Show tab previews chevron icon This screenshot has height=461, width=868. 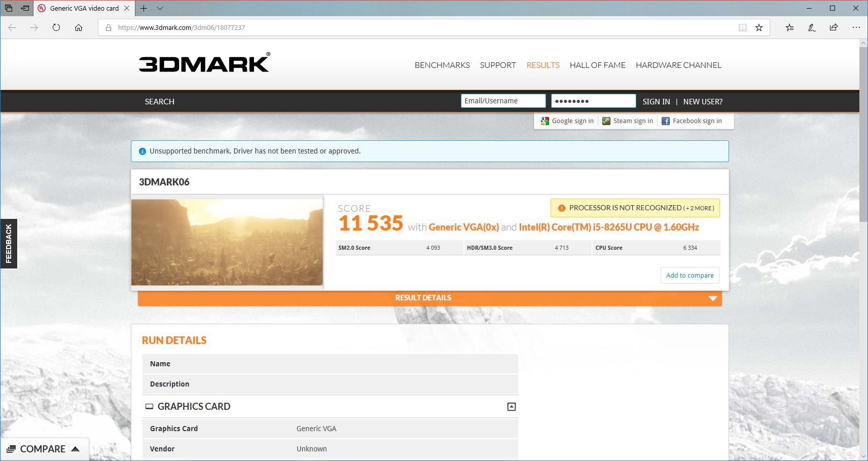tap(160, 8)
